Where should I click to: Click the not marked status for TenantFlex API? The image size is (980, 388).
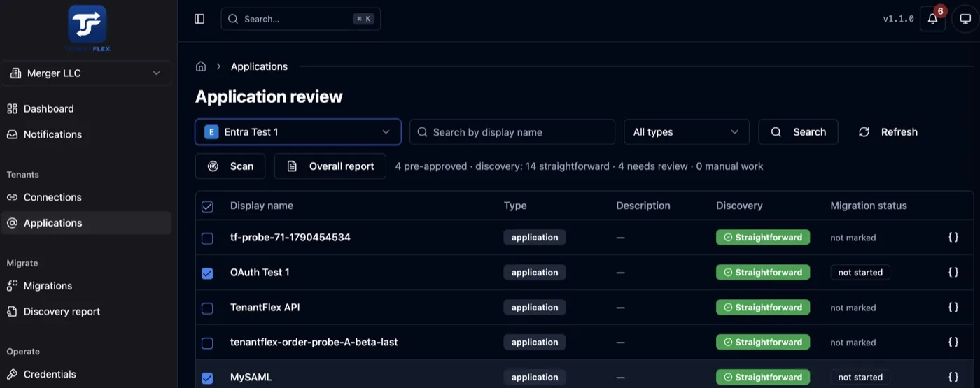pyautogui.click(x=853, y=308)
